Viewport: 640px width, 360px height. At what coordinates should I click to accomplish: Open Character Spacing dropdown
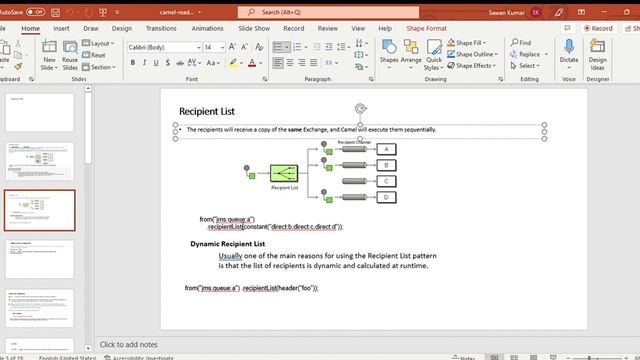[x=194, y=63]
